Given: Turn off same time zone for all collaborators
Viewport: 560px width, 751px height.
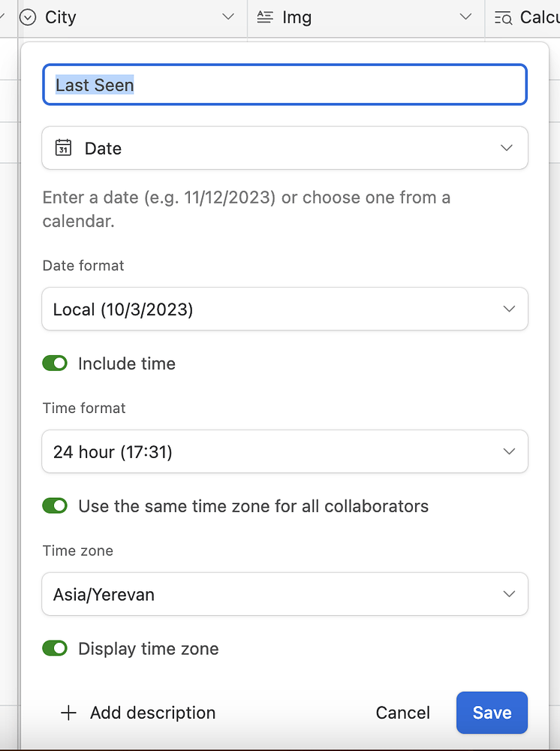Looking at the screenshot, I should 55,505.
